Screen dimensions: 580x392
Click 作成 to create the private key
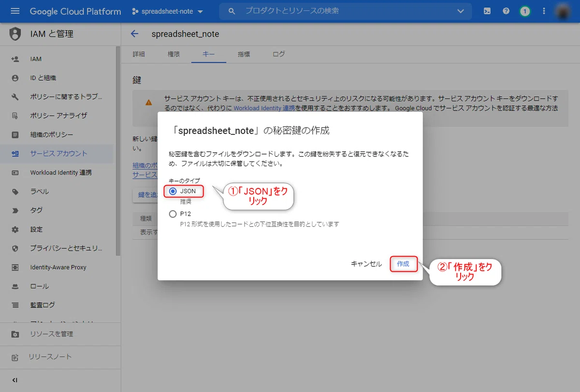[x=403, y=264]
